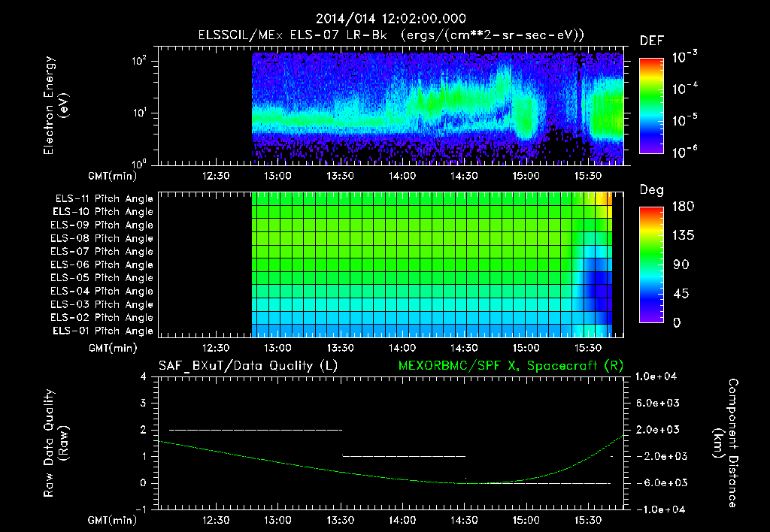Click '13:00' under the electron energy spectrogram
770x532 pixels.
click(277, 176)
